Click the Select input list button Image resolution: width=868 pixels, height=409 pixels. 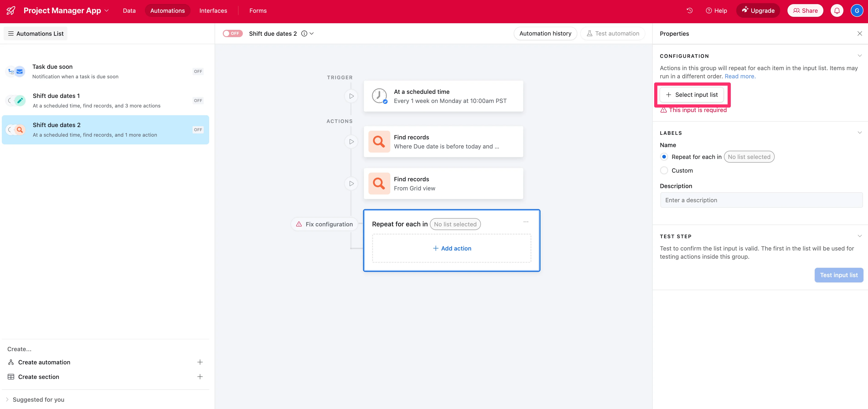point(692,95)
